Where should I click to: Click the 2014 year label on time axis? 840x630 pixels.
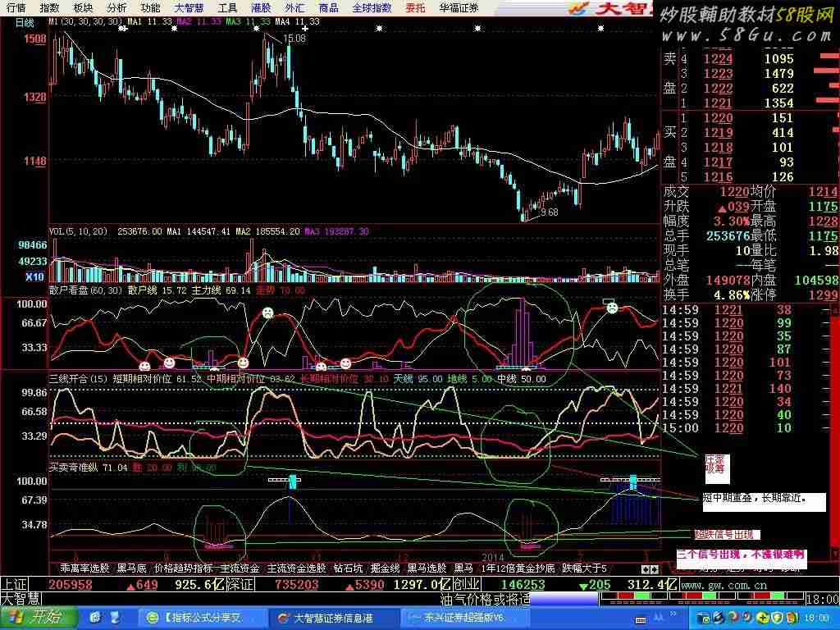click(x=493, y=557)
